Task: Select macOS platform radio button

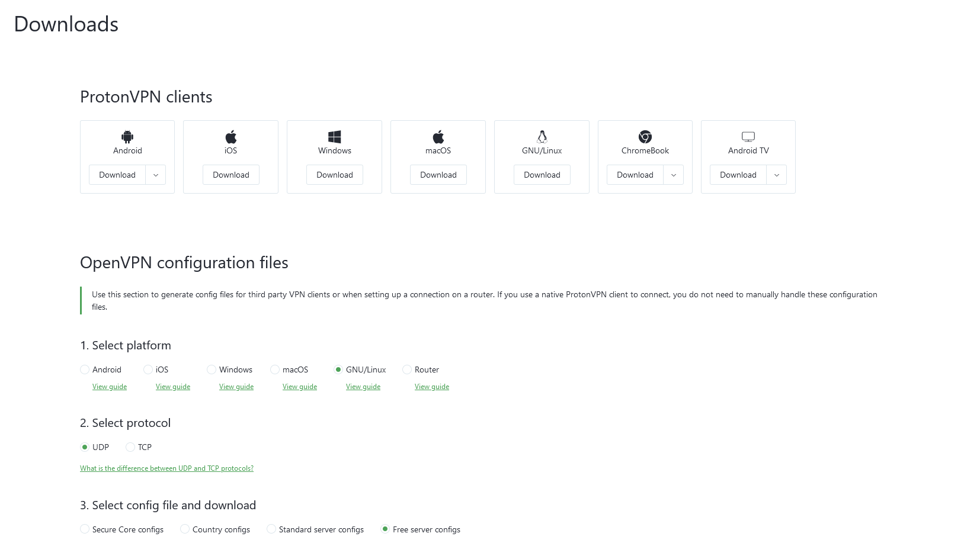Action: 275,370
